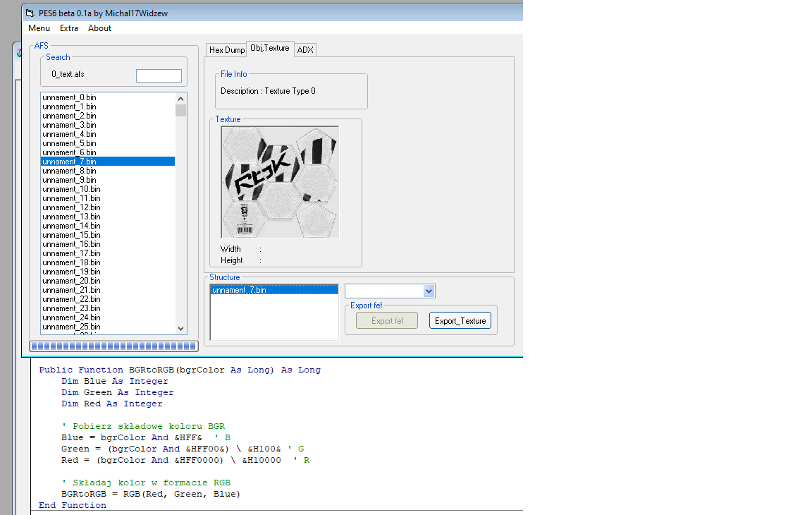Click the Description Texture Type 0 text

(x=269, y=91)
